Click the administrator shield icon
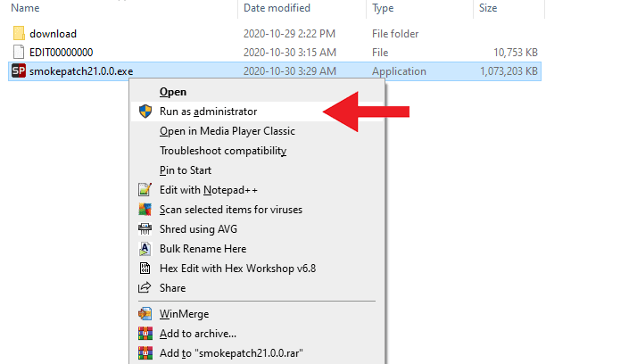The image size is (637, 364). point(145,112)
